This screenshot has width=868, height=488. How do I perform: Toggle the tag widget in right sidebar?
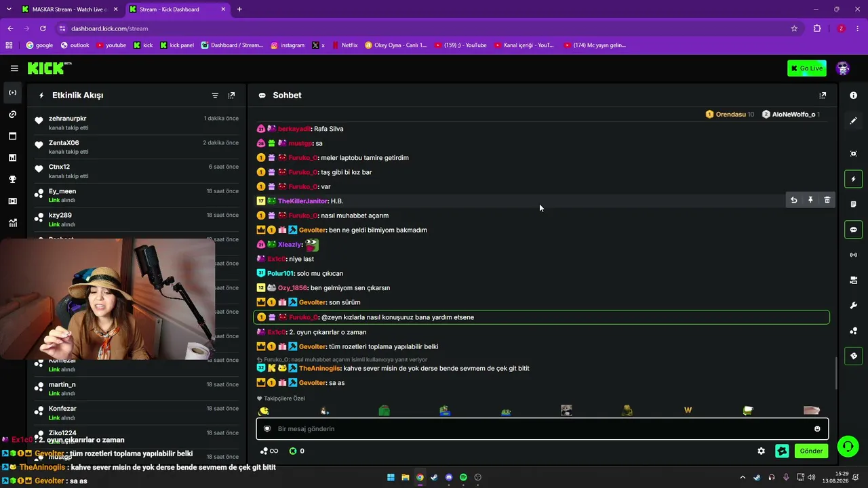click(x=854, y=356)
